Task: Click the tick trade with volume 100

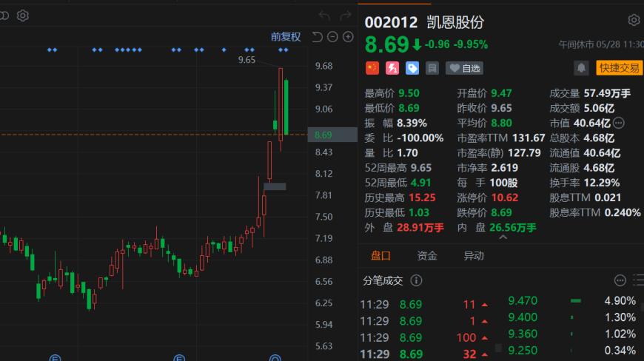Action: [x=425, y=337]
